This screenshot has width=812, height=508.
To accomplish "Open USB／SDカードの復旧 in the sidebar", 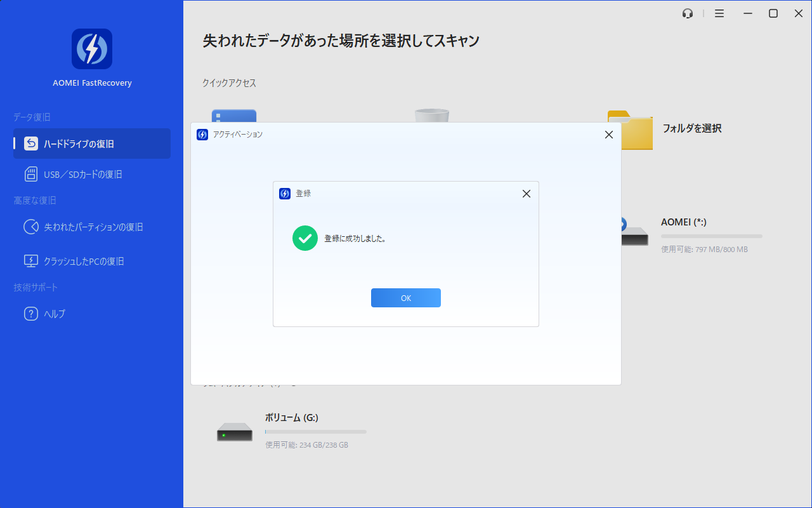I will 82,174.
